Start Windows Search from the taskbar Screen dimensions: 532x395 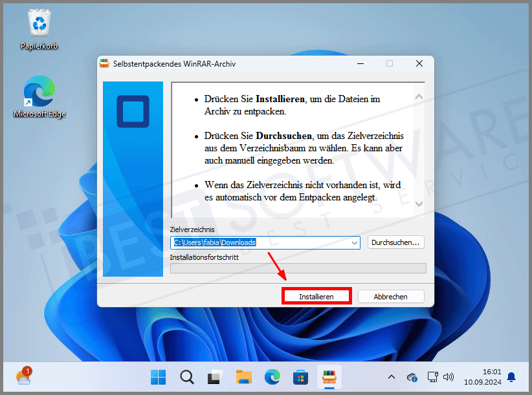[186, 377]
